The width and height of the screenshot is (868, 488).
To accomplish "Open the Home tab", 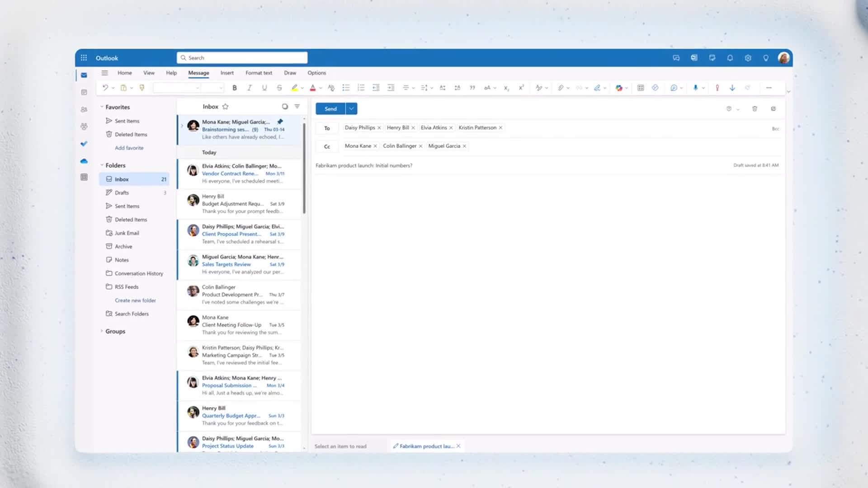I will [125, 73].
